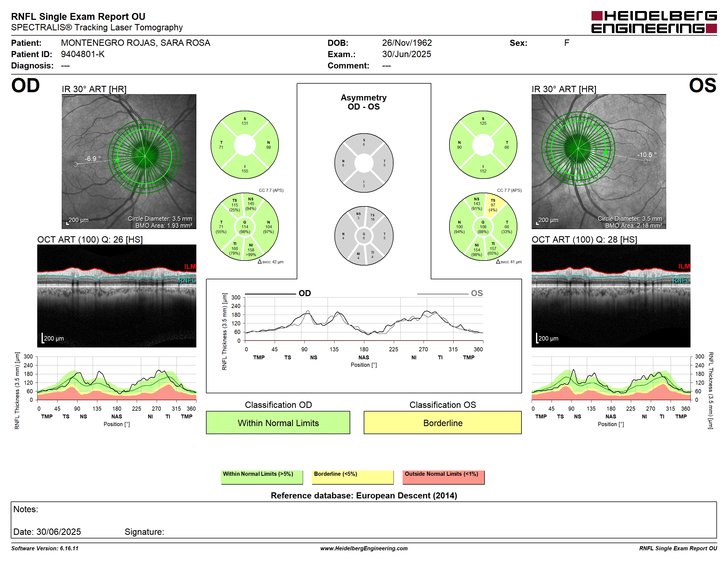
Task: Click the Classification OS heading
Action: [x=443, y=405]
